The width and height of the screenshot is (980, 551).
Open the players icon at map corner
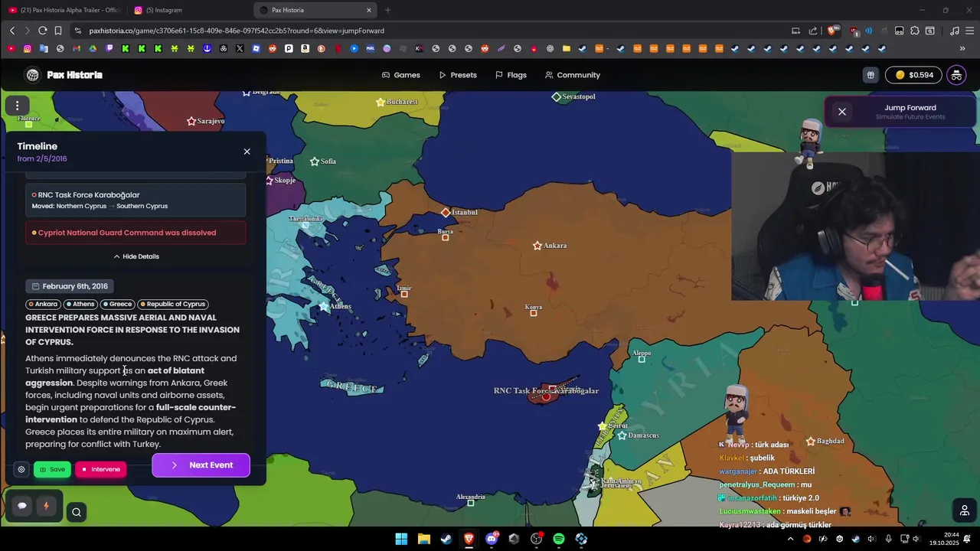pyautogui.click(x=964, y=510)
